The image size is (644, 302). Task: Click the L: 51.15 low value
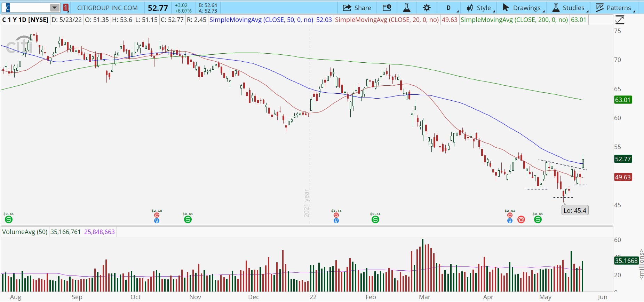tap(146, 20)
